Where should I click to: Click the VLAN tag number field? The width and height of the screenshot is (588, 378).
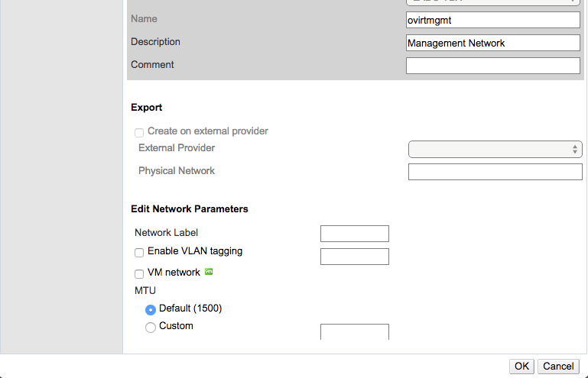point(354,257)
